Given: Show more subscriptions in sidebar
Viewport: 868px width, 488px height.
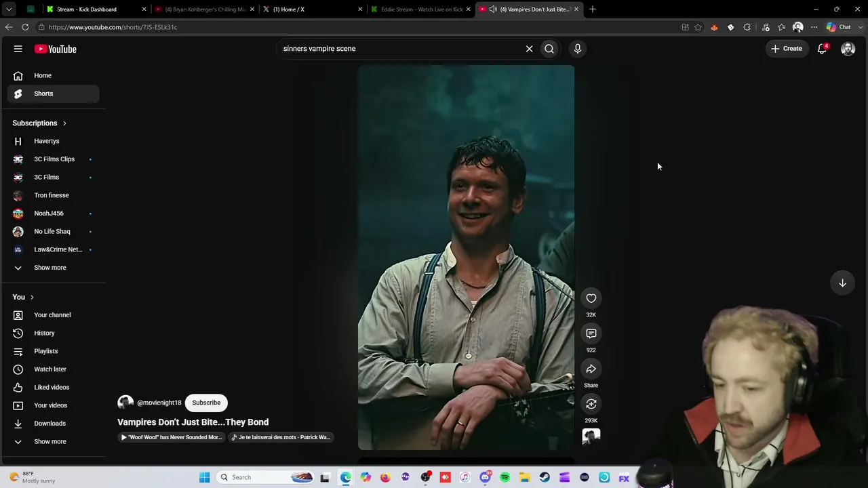Looking at the screenshot, I should click(x=53, y=268).
